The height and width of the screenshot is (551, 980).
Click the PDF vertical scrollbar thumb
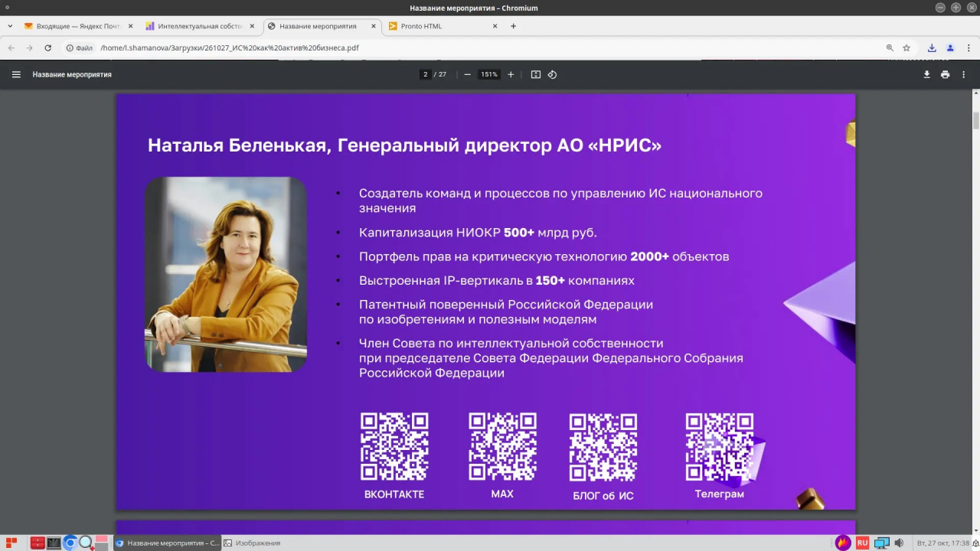pyautogui.click(x=976, y=121)
